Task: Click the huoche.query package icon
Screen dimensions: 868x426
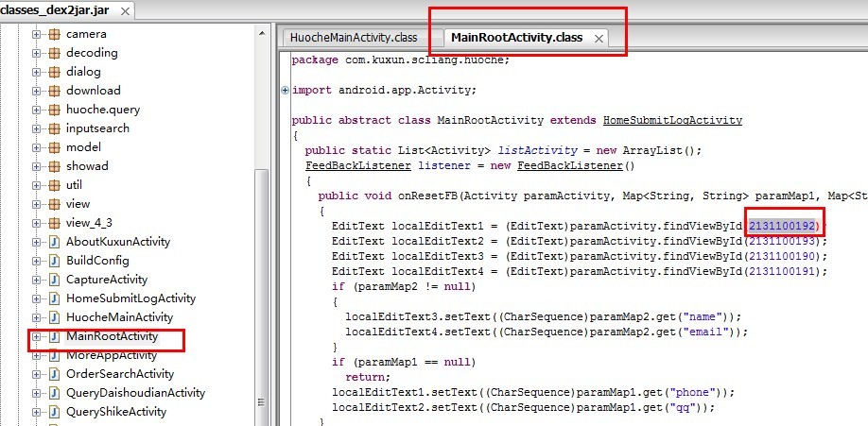Action: (x=54, y=110)
